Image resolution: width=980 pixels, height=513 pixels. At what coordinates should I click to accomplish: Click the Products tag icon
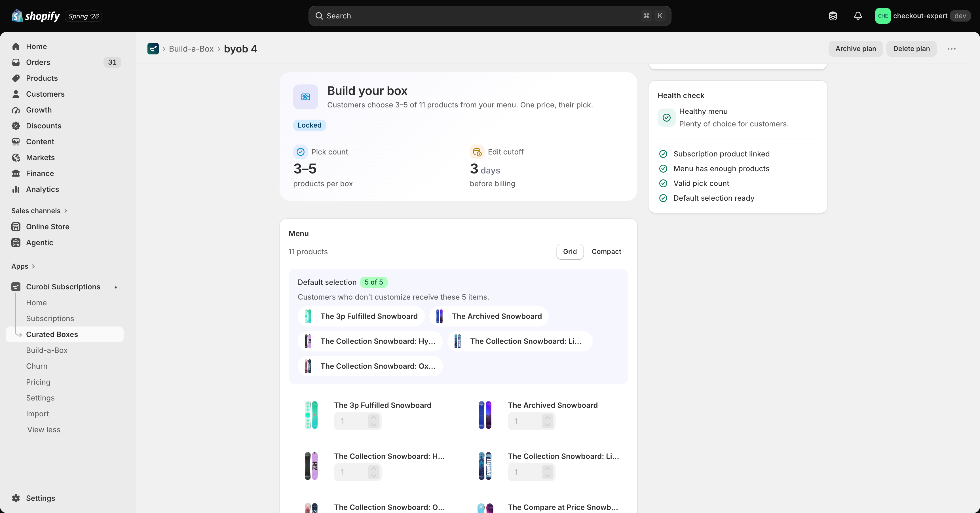click(x=16, y=78)
